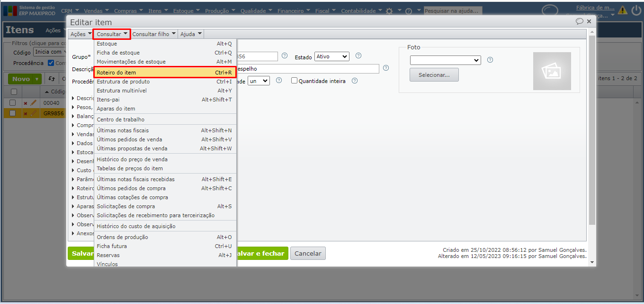The image size is (644, 304).
Task: Delete item 00040 with red x icon
Action: click(x=26, y=103)
